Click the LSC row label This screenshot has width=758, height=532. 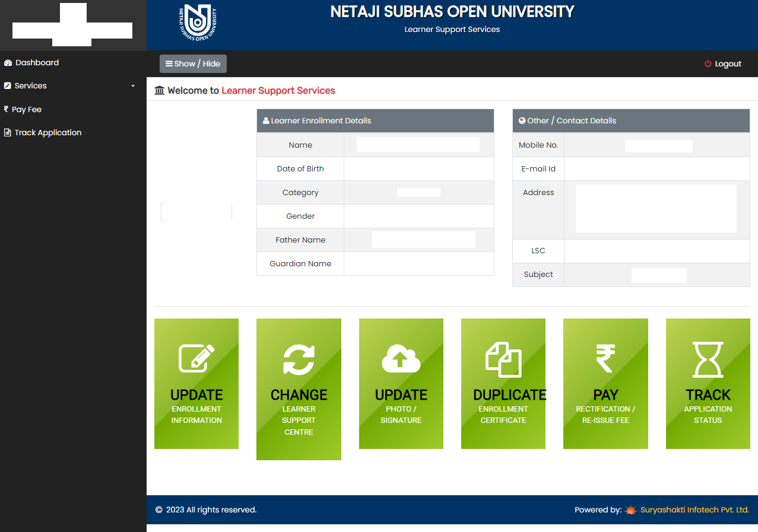(x=538, y=251)
